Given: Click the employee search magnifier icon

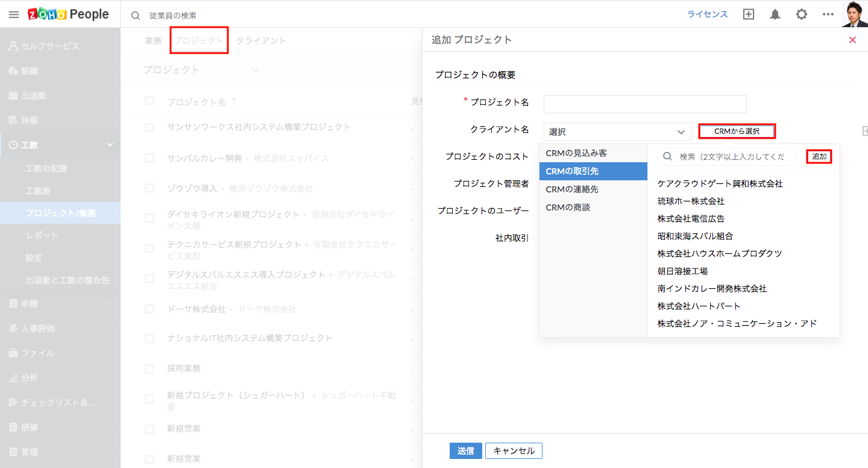Looking at the screenshot, I should click(x=136, y=15).
